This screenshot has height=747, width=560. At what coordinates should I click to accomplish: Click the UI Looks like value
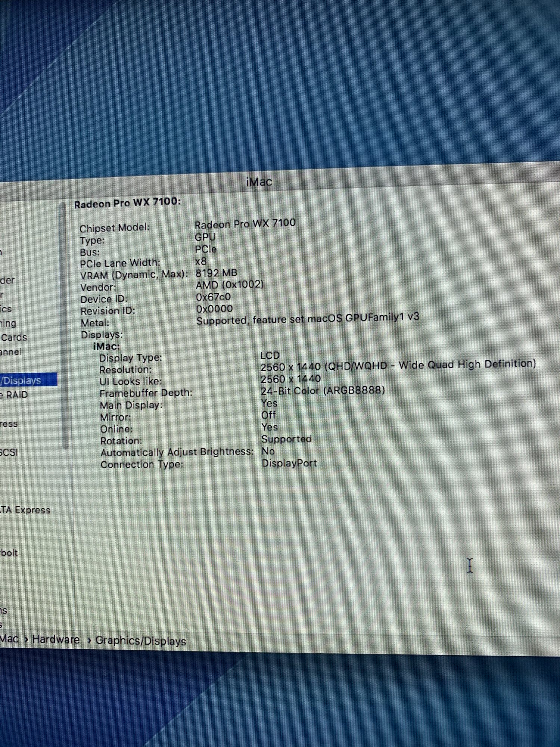(290, 379)
